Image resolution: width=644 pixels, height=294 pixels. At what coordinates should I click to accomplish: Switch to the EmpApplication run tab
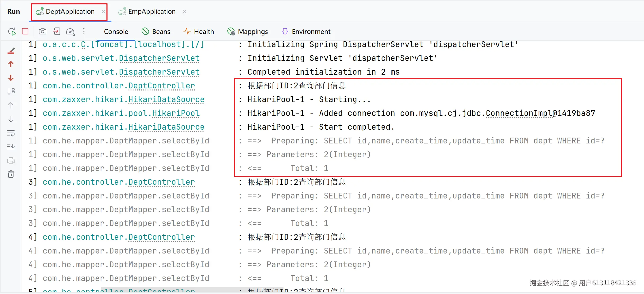[x=151, y=12]
